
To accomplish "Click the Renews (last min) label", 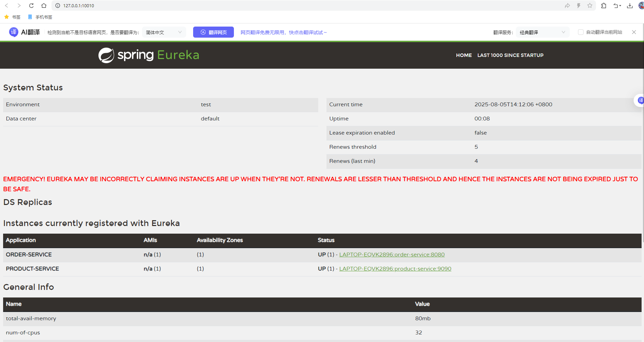I will [352, 161].
